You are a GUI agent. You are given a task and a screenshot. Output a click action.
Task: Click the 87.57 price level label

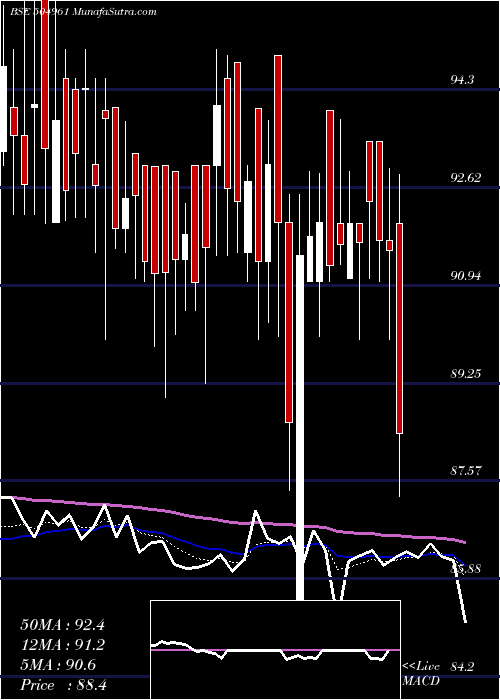click(x=466, y=471)
